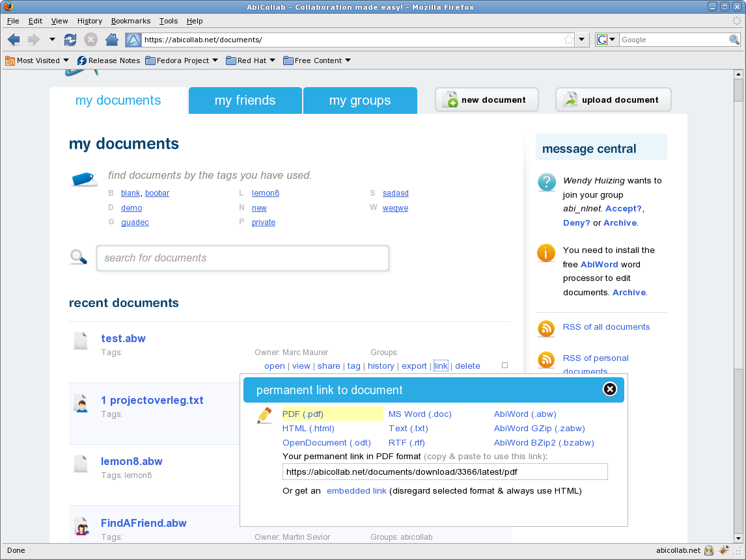This screenshot has width=746, height=560.
Task: Filter by the guadec tag
Action: coord(135,222)
